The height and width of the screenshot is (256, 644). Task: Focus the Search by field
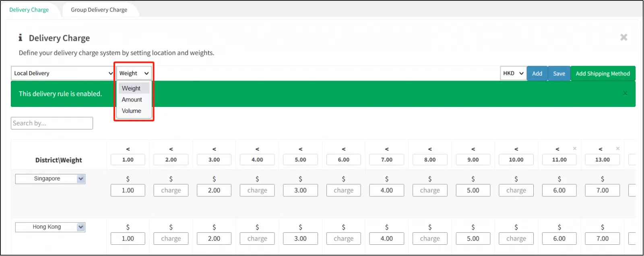point(52,123)
